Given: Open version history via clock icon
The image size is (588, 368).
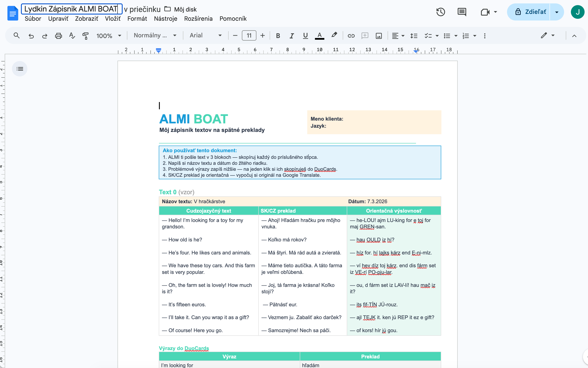Looking at the screenshot, I should point(441,12).
